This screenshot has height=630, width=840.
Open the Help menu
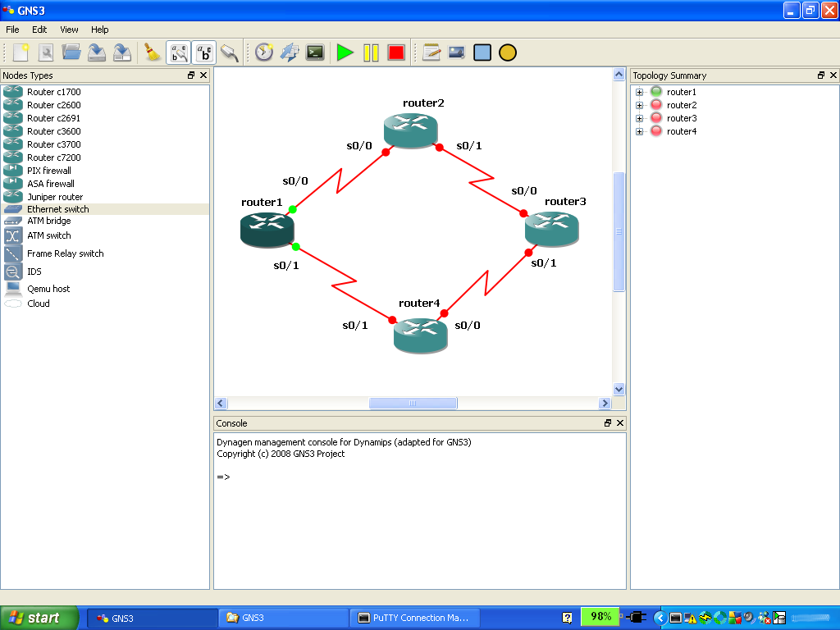(x=99, y=30)
